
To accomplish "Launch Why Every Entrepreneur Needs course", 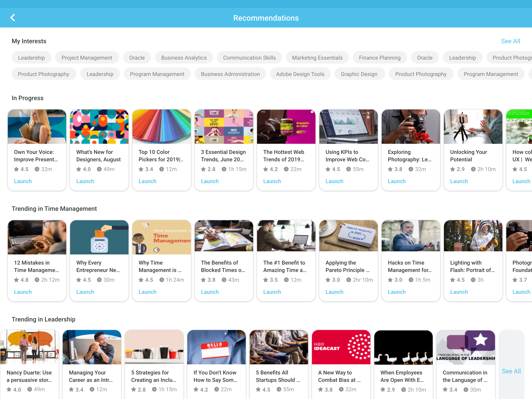I will pos(85,292).
